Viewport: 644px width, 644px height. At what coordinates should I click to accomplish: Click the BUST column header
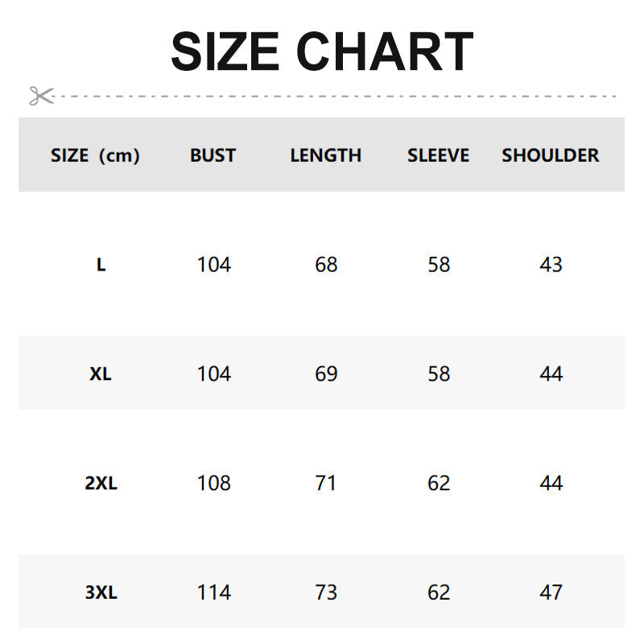(213, 155)
